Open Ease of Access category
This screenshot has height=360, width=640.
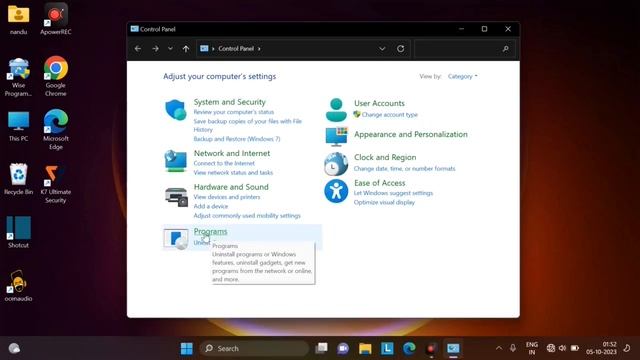[380, 183]
